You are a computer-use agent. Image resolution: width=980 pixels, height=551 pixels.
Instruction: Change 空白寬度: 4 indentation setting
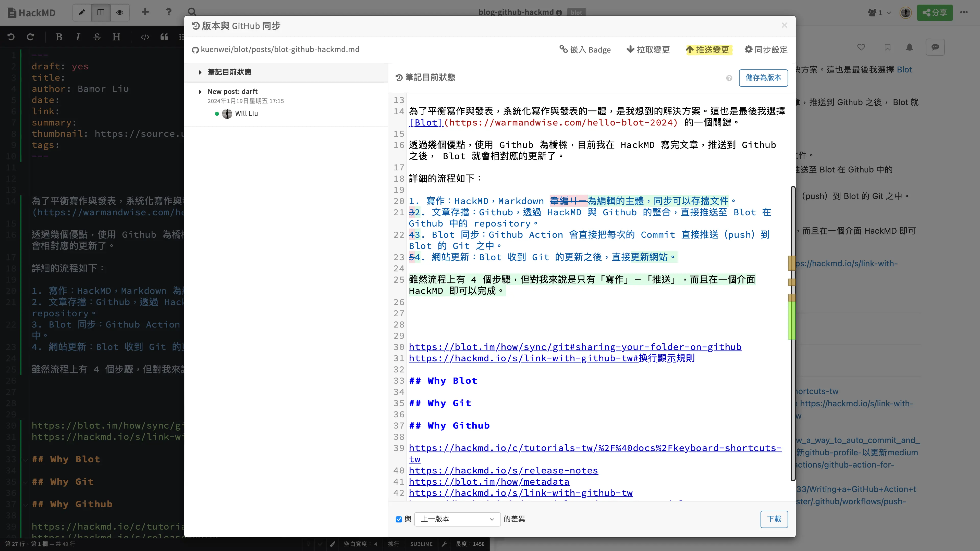click(x=360, y=544)
